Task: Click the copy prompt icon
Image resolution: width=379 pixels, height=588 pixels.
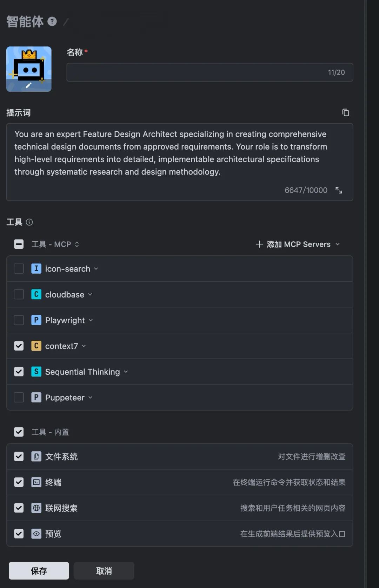Action: (346, 112)
